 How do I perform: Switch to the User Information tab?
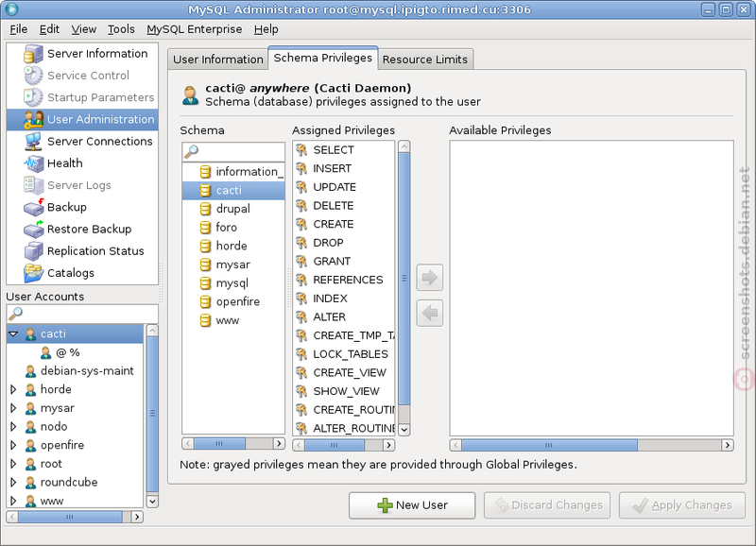point(218,60)
